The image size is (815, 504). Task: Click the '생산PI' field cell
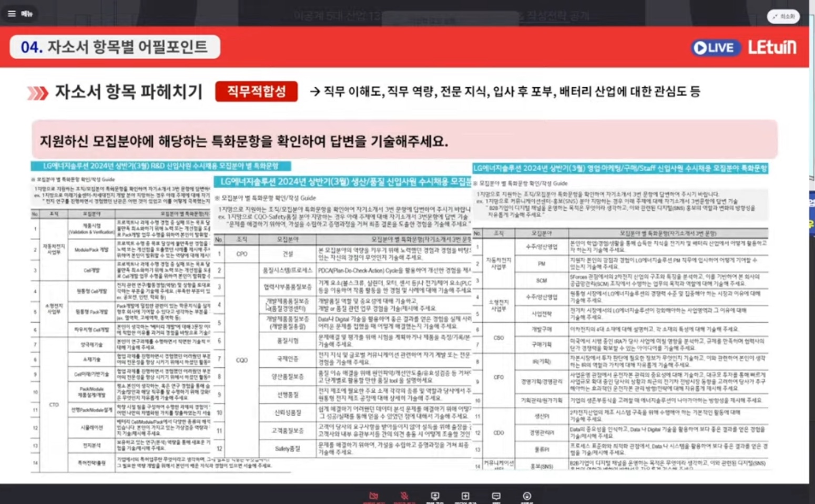pos(542,416)
